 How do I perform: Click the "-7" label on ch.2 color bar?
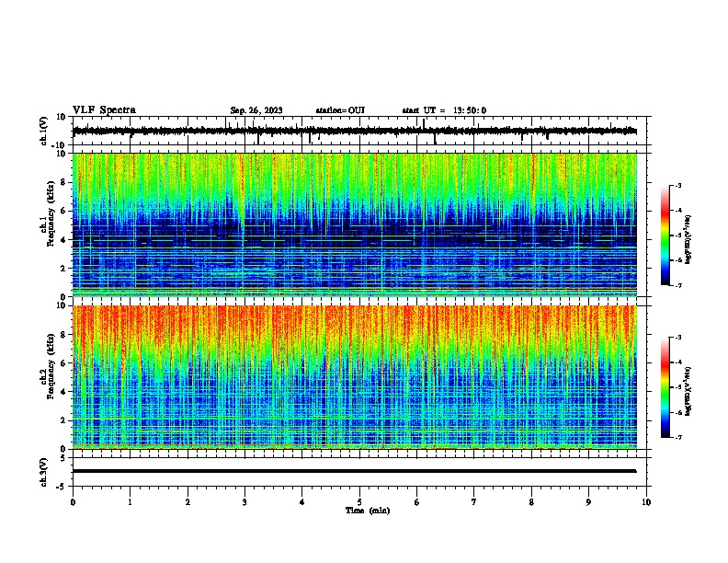[677, 438]
